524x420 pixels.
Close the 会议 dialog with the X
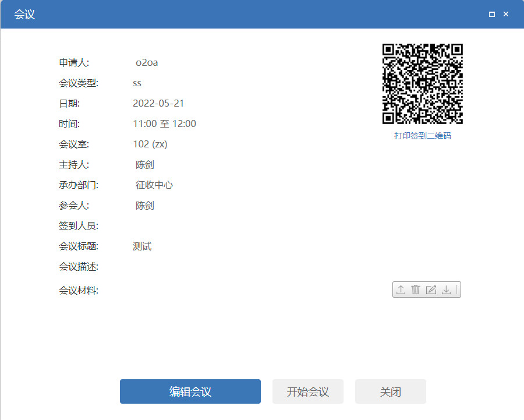(506, 15)
